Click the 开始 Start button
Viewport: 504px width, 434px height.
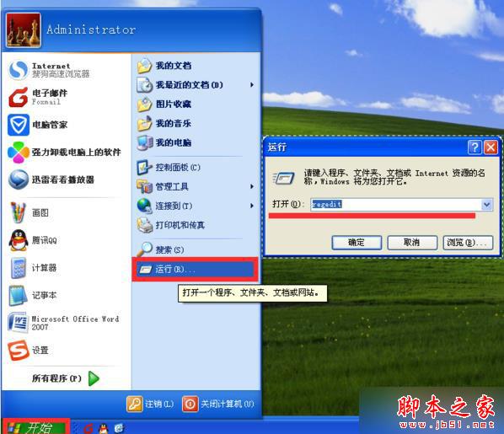click(x=35, y=427)
